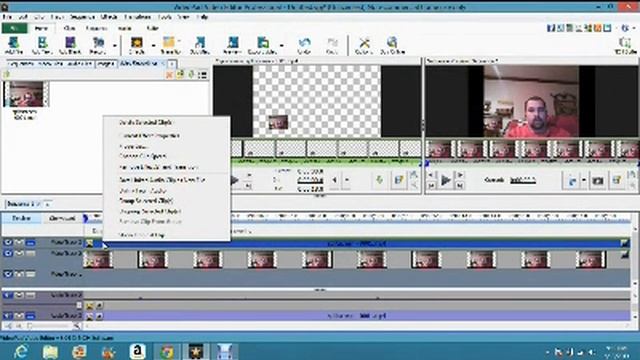Click the blue playhead marker on timeline ruler
Screen dimensions: 640x360
[x=85, y=218]
